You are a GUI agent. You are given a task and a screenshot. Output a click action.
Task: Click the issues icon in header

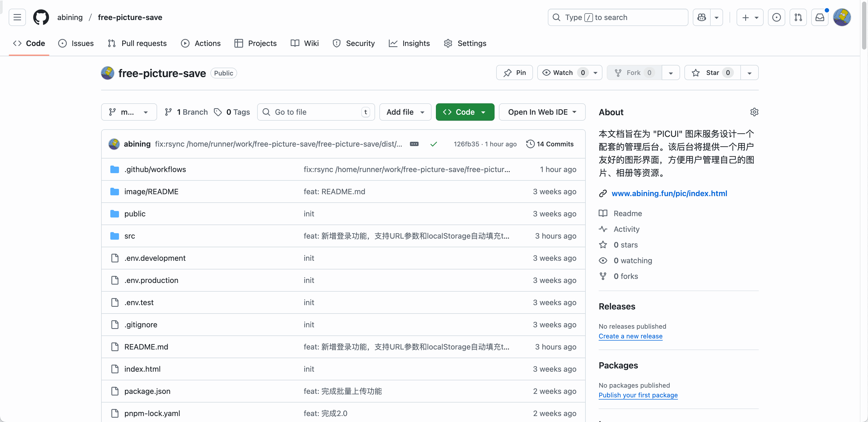point(776,17)
